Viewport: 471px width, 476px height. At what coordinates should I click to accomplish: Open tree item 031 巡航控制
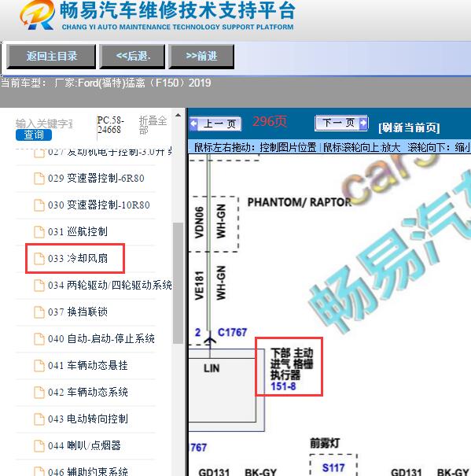pos(78,231)
